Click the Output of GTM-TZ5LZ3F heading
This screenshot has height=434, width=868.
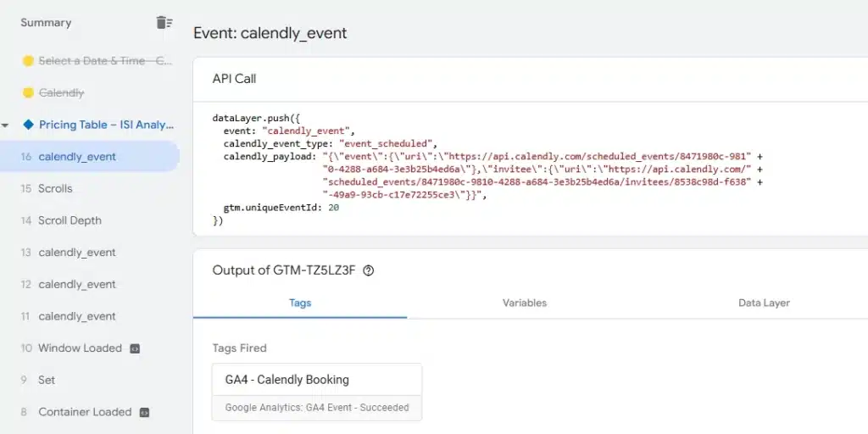tap(284, 270)
